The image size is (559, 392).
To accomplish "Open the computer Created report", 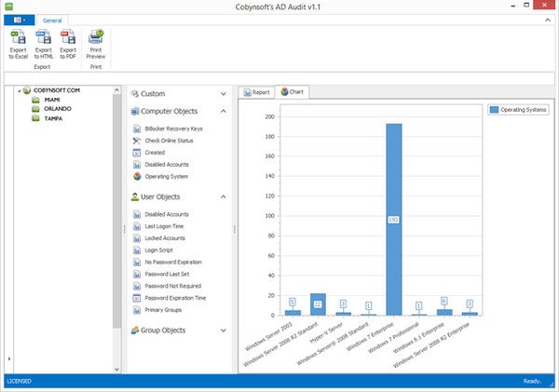I will point(155,152).
